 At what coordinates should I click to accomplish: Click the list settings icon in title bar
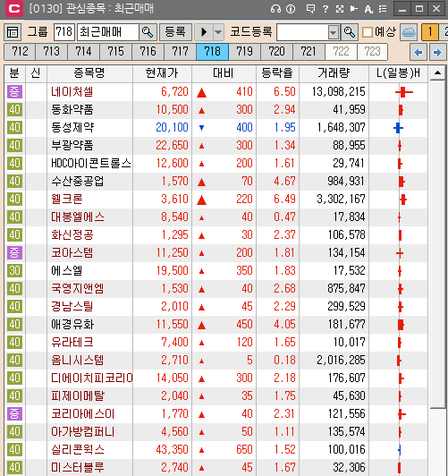[x=383, y=9]
